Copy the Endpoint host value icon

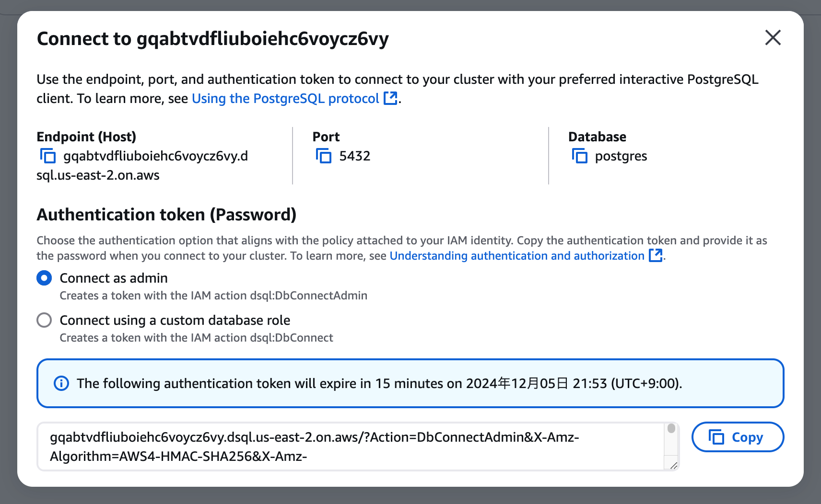point(47,156)
